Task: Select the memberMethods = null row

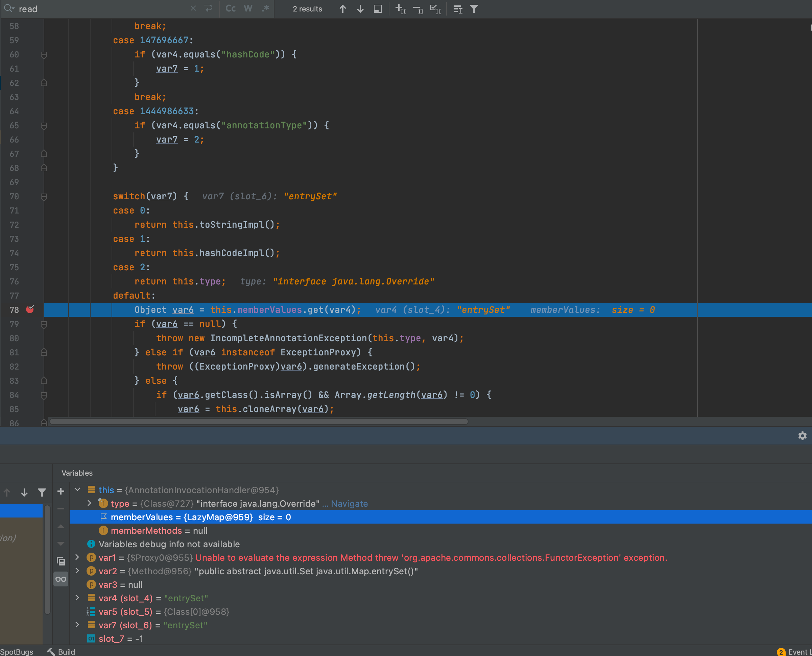Action: pos(440,531)
